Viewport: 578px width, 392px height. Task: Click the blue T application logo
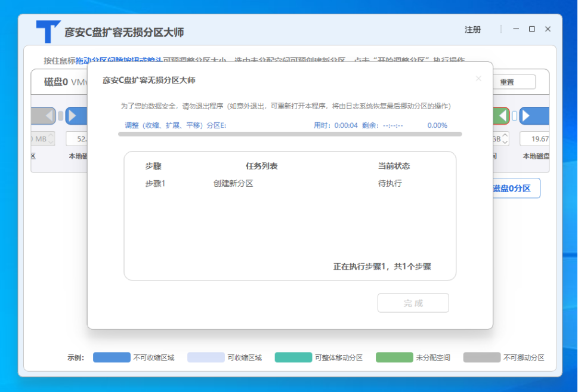pos(48,32)
